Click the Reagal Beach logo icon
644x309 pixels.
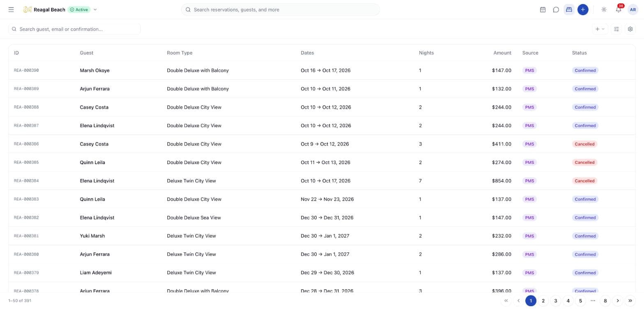tap(28, 9)
